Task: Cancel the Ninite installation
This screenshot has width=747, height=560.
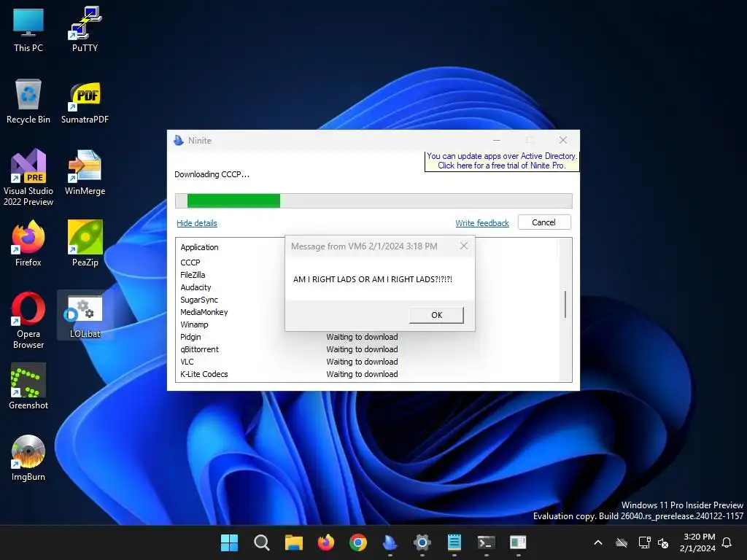Action: coord(543,222)
